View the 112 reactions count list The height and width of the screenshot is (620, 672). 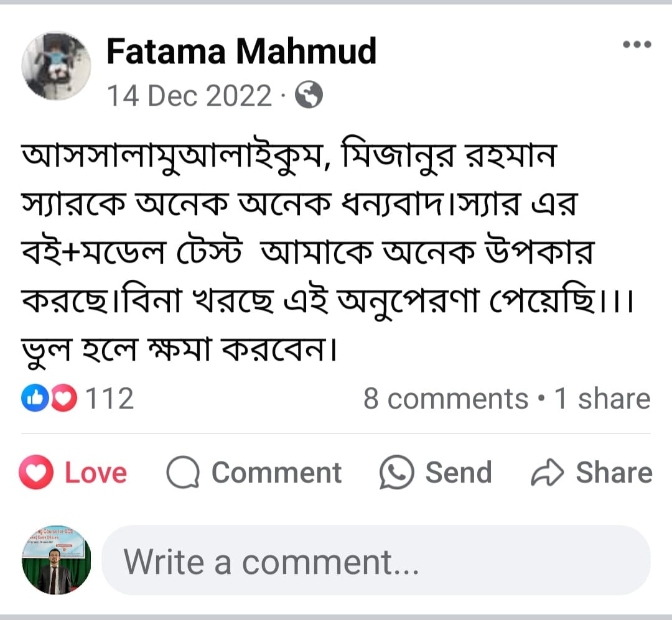(109, 399)
